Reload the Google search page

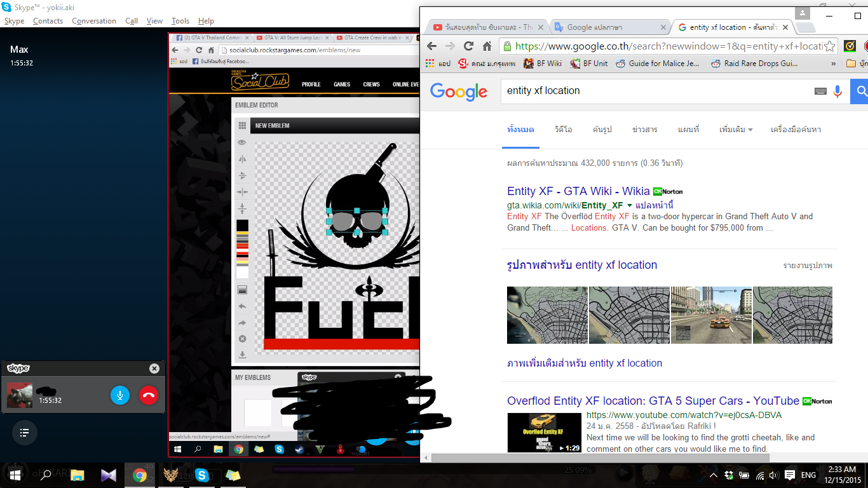coord(468,46)
